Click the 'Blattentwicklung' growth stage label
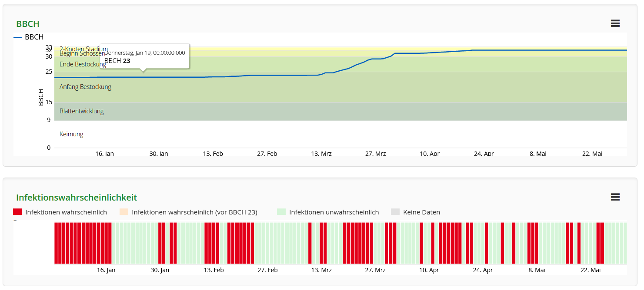Viewport: 644px width, 290px height. pos(81,111)
